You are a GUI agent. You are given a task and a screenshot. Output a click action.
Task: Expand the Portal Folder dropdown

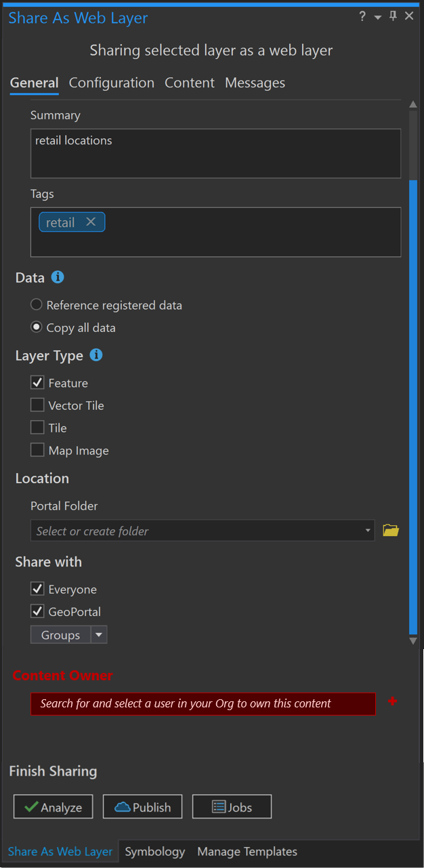coord(368,531)
